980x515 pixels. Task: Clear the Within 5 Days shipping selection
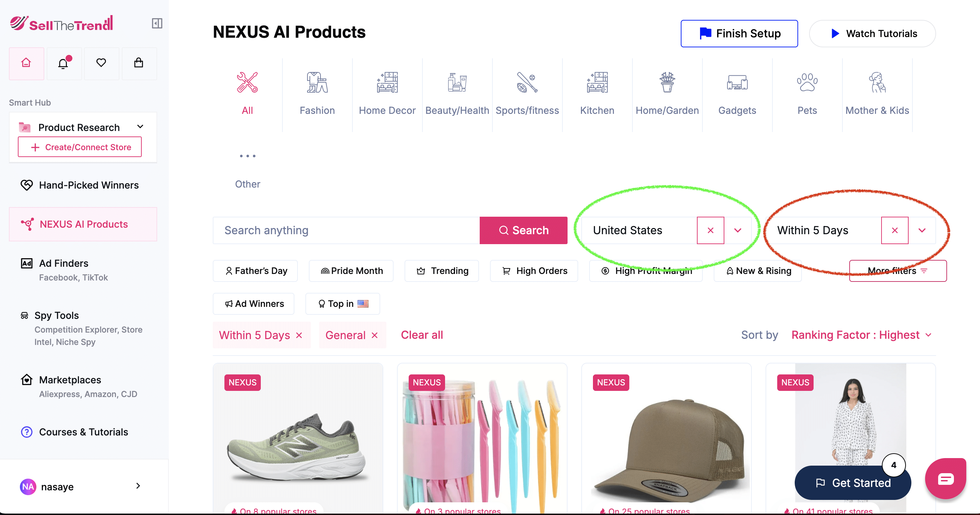point(895,230)
